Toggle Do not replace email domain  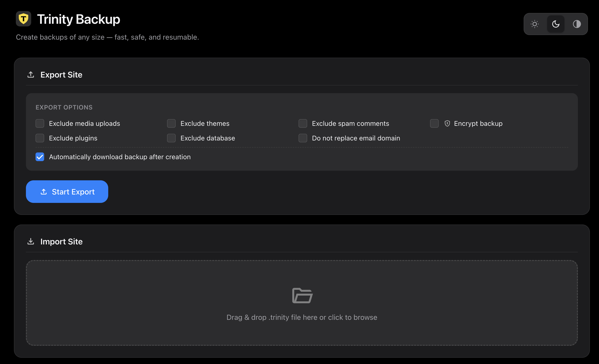point(303,138)
